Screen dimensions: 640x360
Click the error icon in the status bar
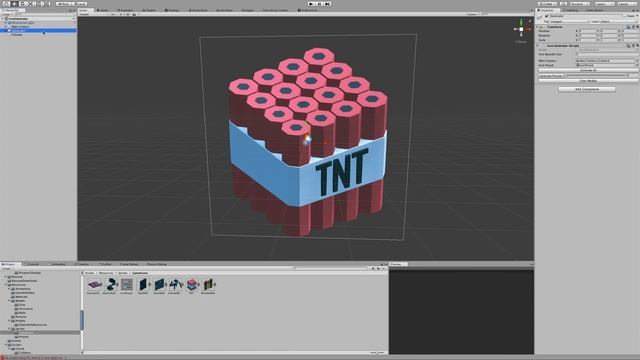pyautogui.click(x=2, y=358)
